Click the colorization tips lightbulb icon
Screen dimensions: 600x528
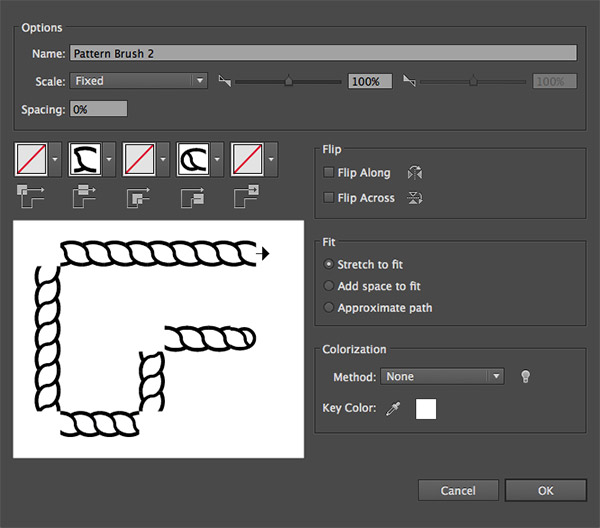tap(525, 377)
